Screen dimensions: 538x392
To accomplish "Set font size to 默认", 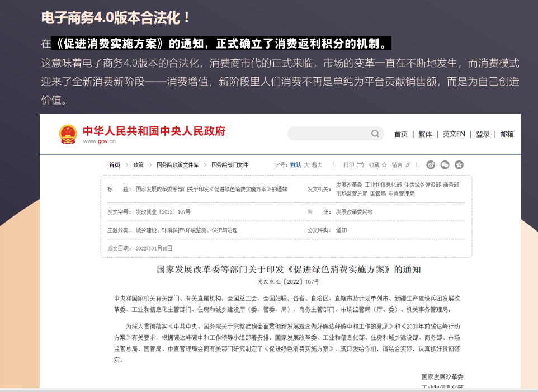I will (296, 165).
